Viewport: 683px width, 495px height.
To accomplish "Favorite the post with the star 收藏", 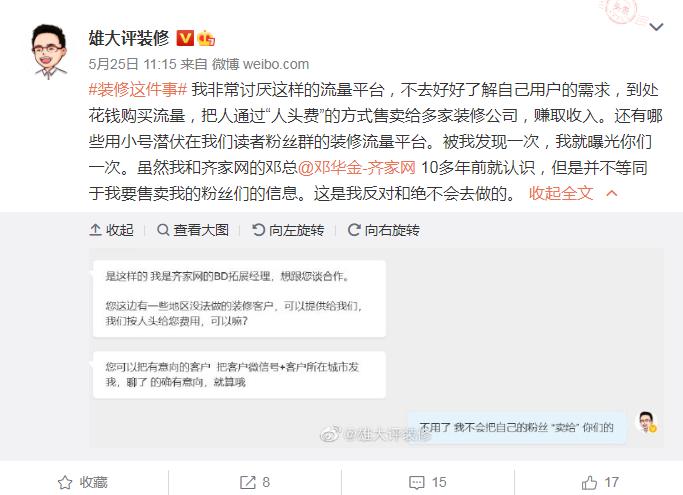I will 83,482.
